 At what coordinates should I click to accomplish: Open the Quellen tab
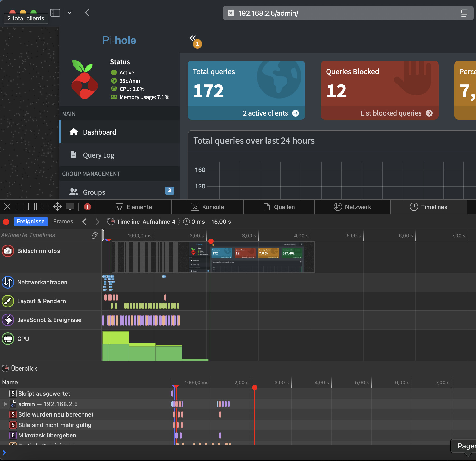pos(279,207)
